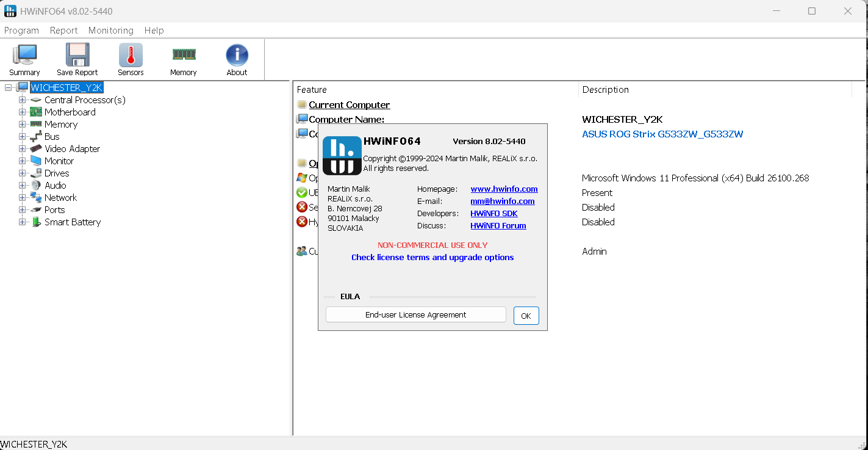Viewport: 868px width, 450px height.
Task: Click the Present value in Description column
Action: pyautogui.click(x=597, y=193)
